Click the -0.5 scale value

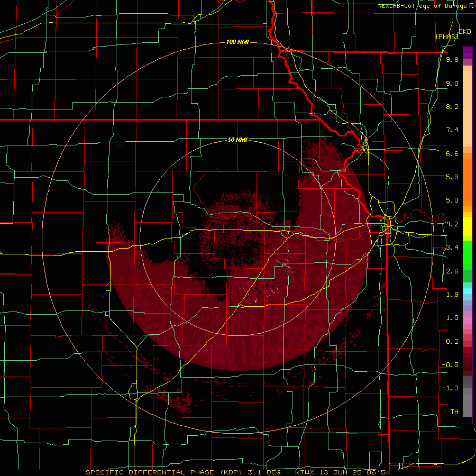click(450, 365)
